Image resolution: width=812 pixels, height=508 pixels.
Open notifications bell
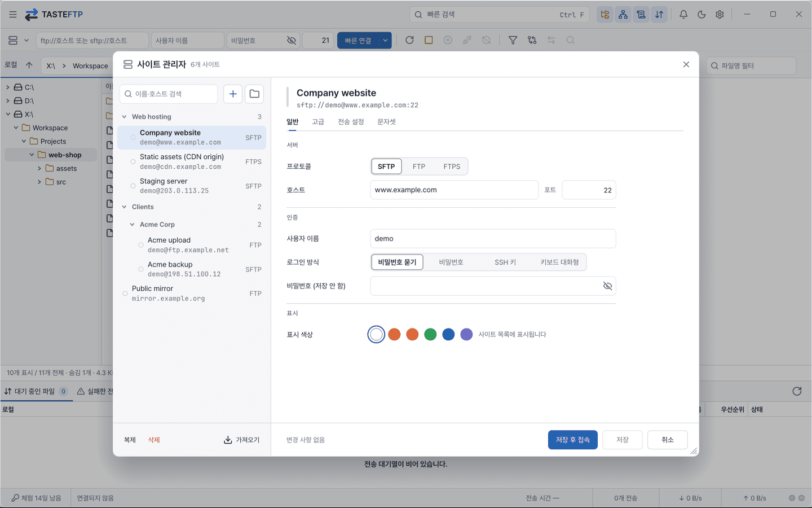click(x=683, y=15)
